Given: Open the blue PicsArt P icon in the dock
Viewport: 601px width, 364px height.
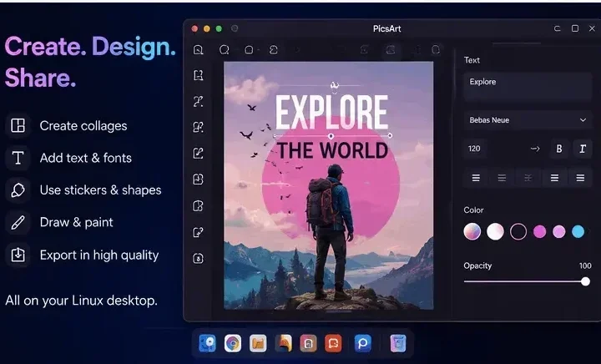Looking at the screenshot, I should (x=362, y=343).
